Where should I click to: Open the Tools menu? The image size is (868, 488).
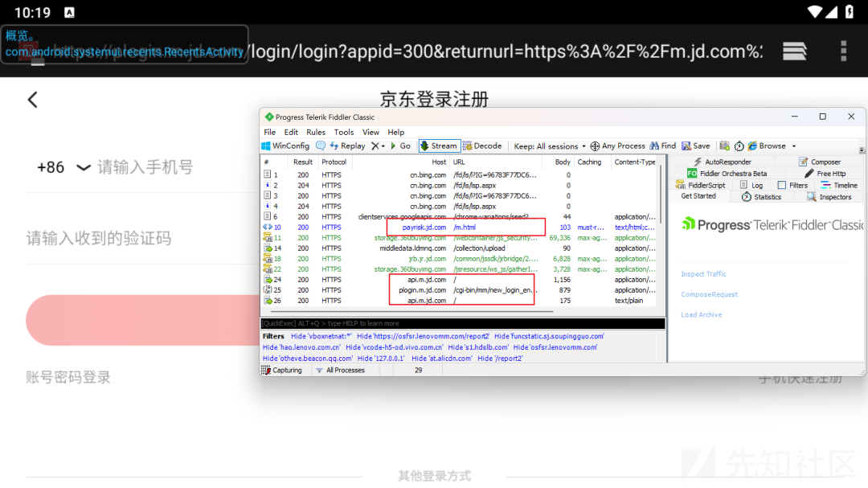344,133
